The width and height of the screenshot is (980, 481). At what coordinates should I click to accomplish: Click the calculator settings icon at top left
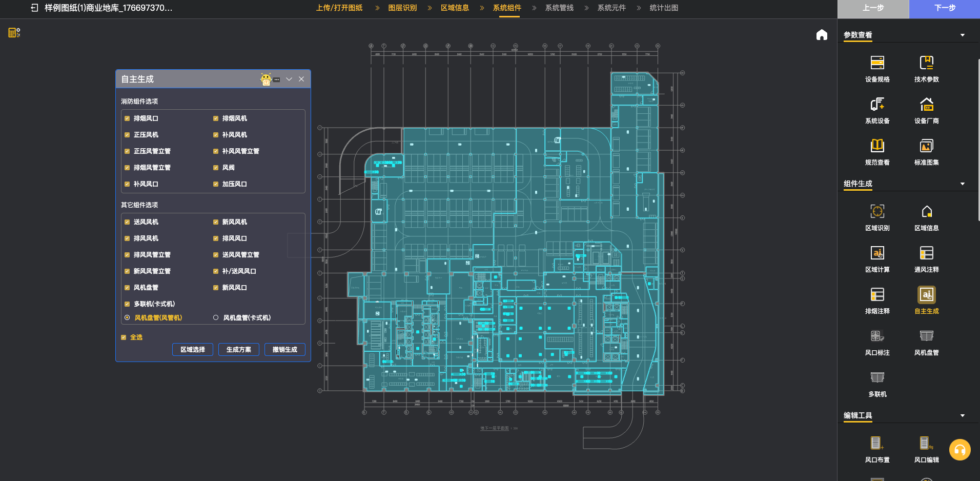[x=14, y=33]
